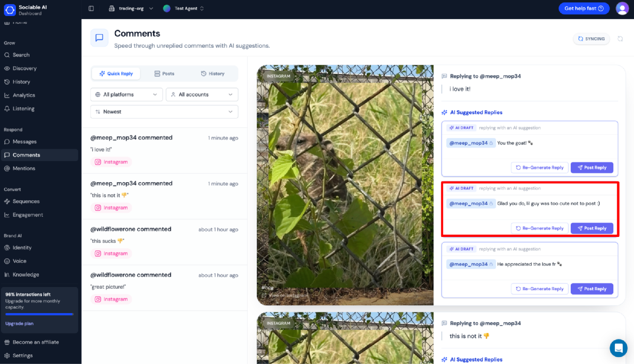634x364 pixels.
Task: Open the All platforms dropdown
Action: point(127,94)
